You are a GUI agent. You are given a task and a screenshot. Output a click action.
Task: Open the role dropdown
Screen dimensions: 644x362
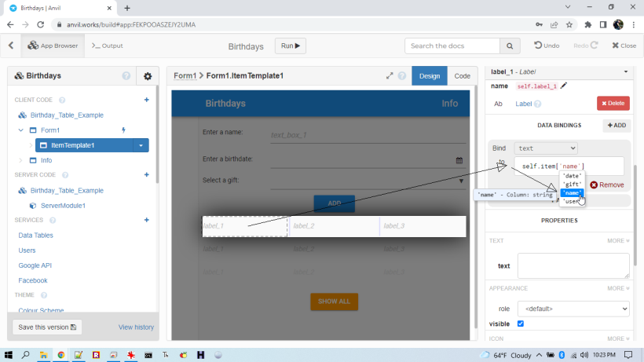pyautogui.click(x=573, y=309)
